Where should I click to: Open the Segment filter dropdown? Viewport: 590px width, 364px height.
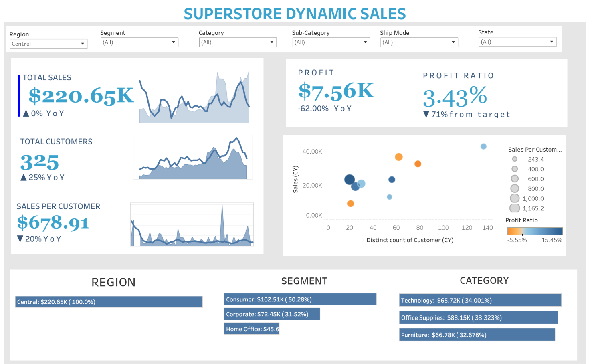(x=139, y=42)
